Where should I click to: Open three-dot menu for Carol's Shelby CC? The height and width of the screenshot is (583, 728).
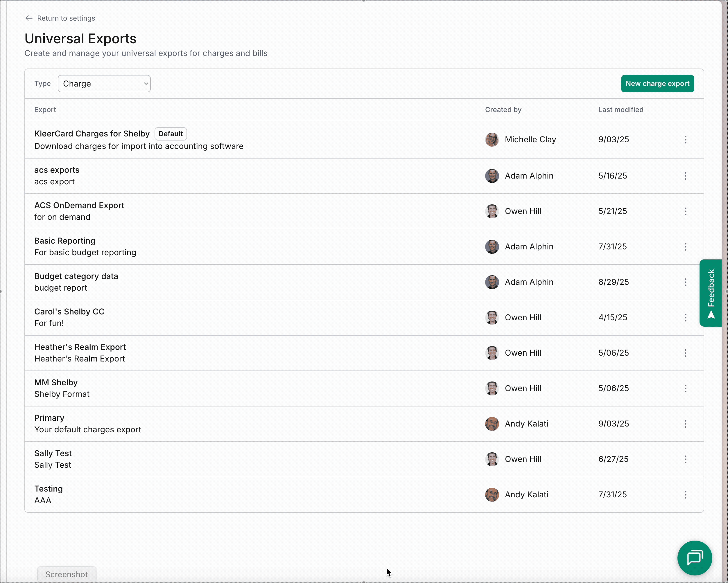[685, 317]
